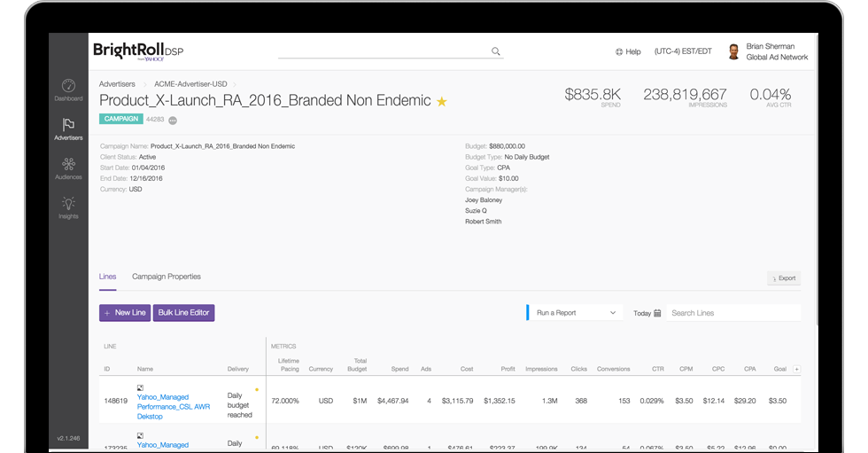Sort by Cost column header
Image resolution: width=868 pixels, height=453 pixels.
pyautogui.click(x=467, y=369)
